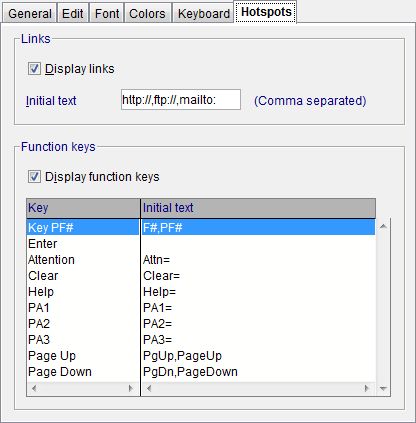Switch to the General tab
Screen dimensions: 416x423
(x=29, y=13)
